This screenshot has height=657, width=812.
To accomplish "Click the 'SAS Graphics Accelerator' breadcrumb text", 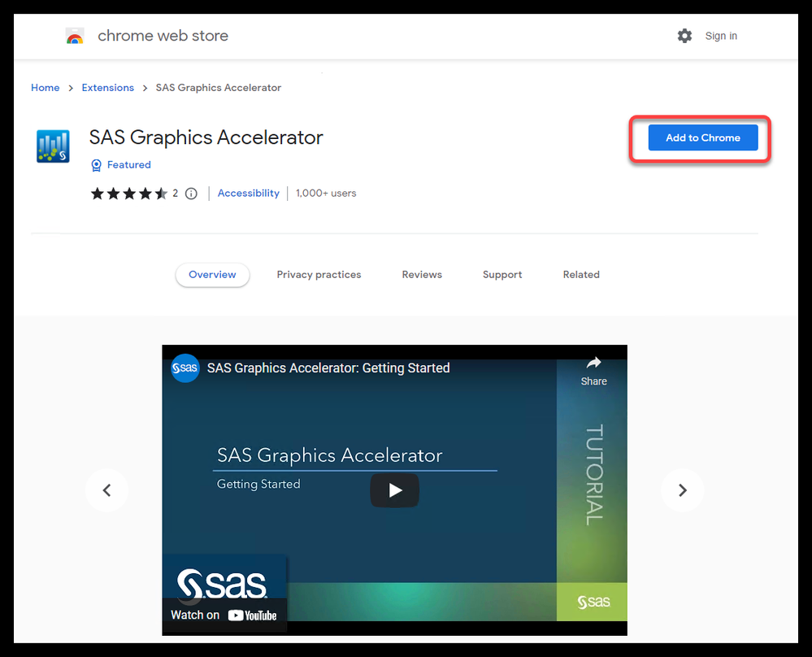I will pyautogui.click(x=219, y=88).
